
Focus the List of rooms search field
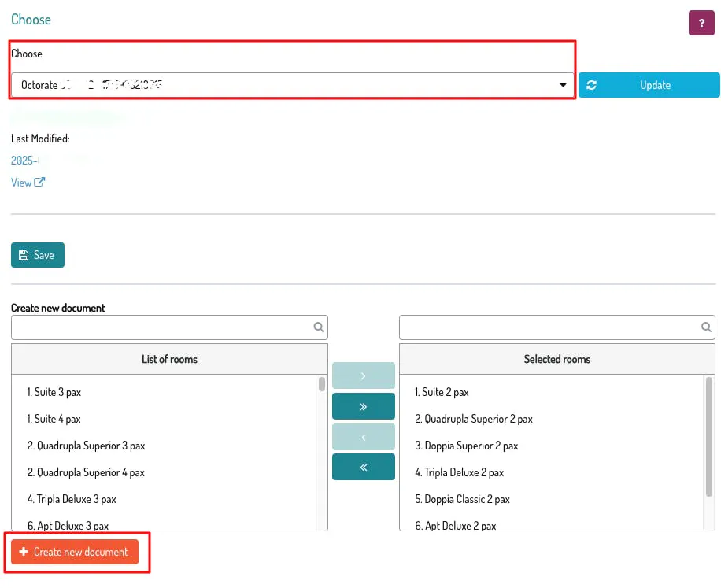coord(169,327)
